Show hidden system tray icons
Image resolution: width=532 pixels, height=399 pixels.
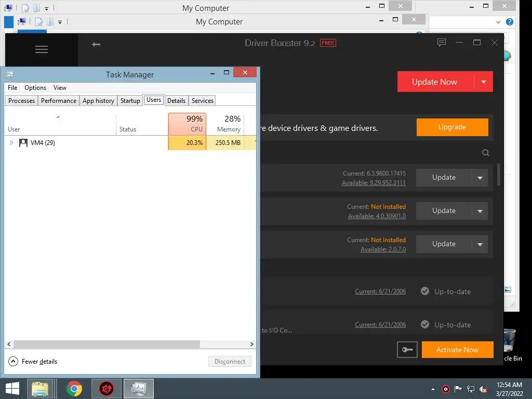pyautogui.click(x=433, y=389)
